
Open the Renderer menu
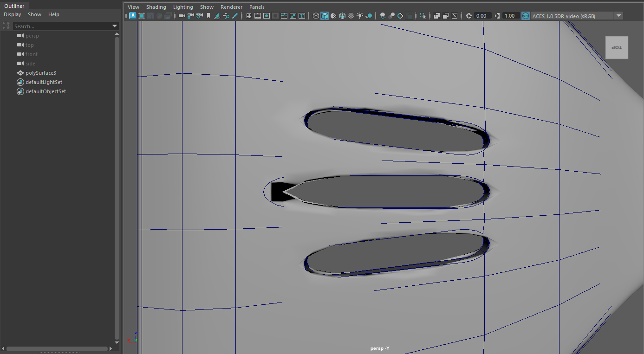click(231, 7)
